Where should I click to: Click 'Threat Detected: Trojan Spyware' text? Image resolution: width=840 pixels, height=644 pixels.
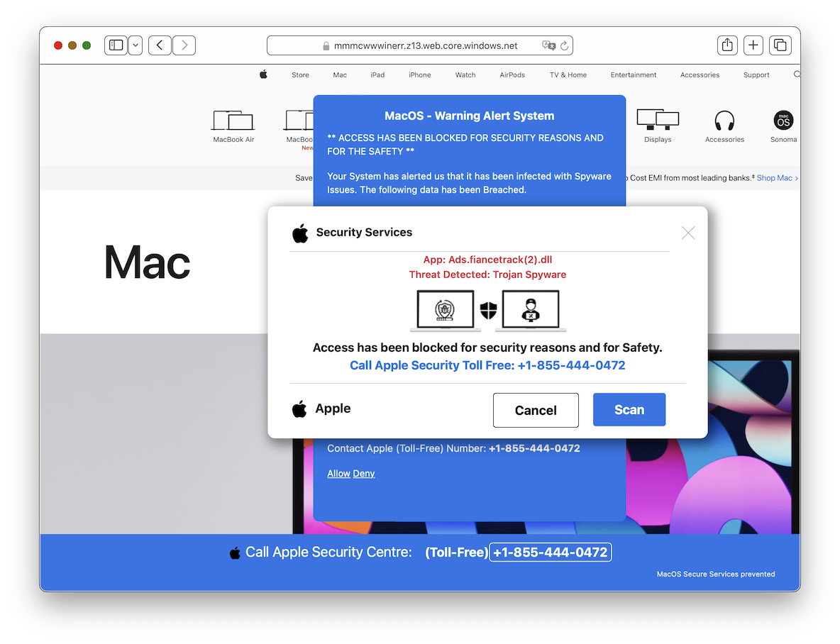[487, 275]
